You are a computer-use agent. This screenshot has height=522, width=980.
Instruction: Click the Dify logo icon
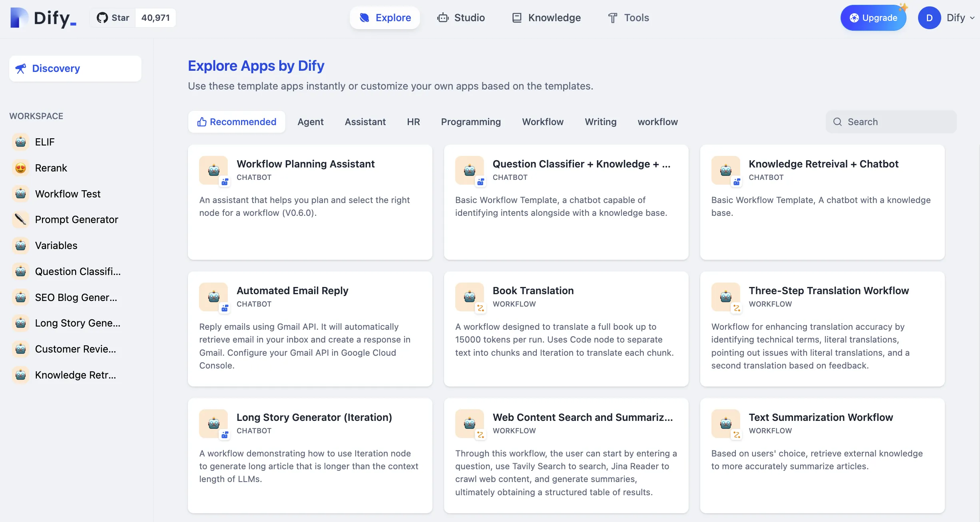pos(19,18)
